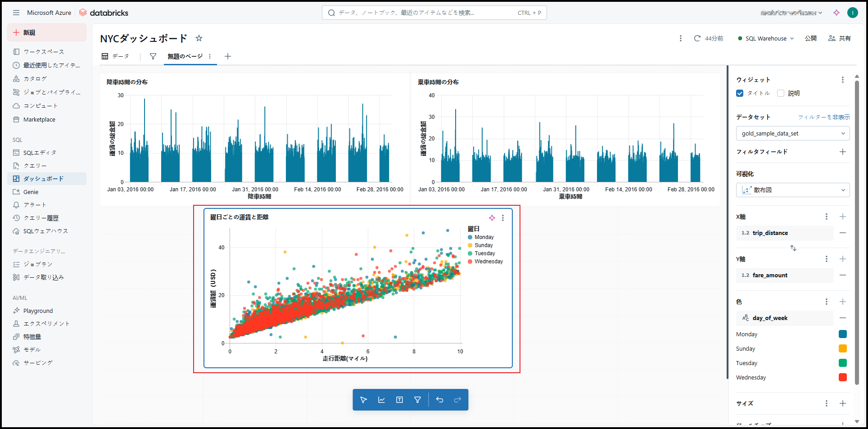868x429 pixels.
Task: Uncheck the タイトル checkbox
Action: point(740,93)
